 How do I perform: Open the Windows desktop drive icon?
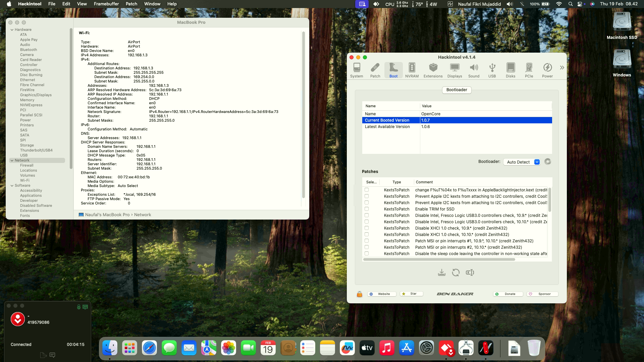(x=622, y=63)
